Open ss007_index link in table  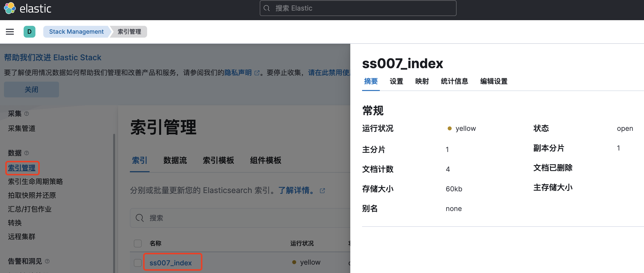170,263
